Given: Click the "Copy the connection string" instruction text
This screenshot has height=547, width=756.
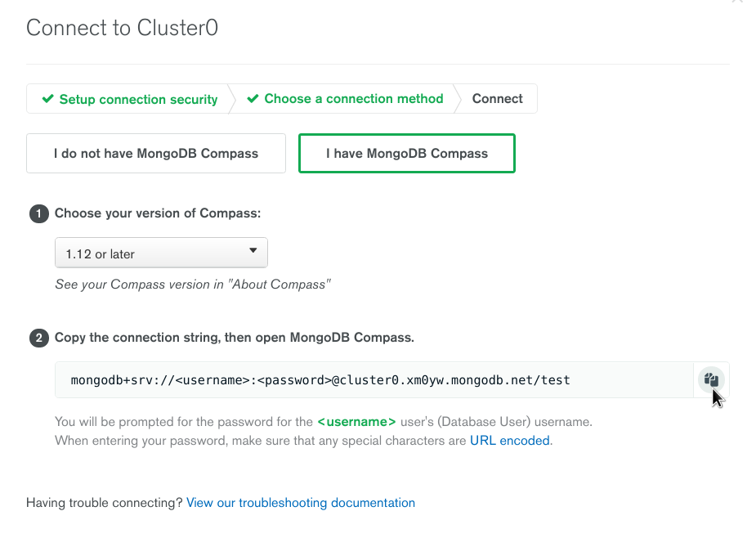Looking at the screenshot, I should pyautogui.click(x=235, y=338).
